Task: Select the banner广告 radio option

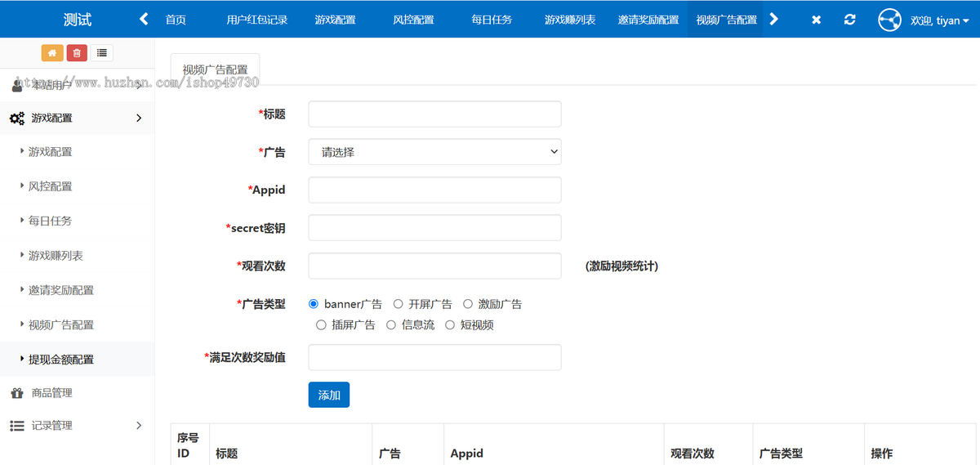Action: pyautogui.click(x=314, y=304)
